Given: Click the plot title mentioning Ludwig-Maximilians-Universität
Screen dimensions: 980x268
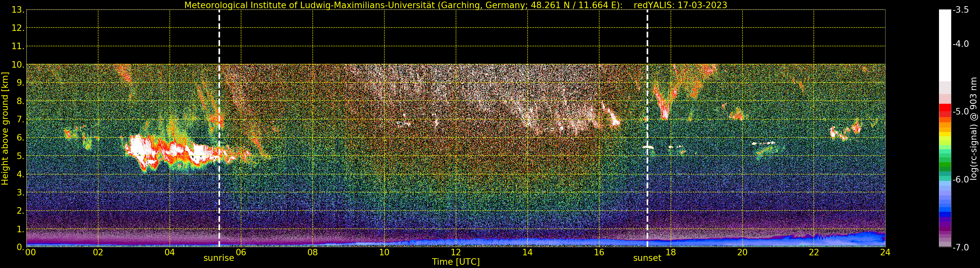Looking at the screenshot, I should 455,5.
